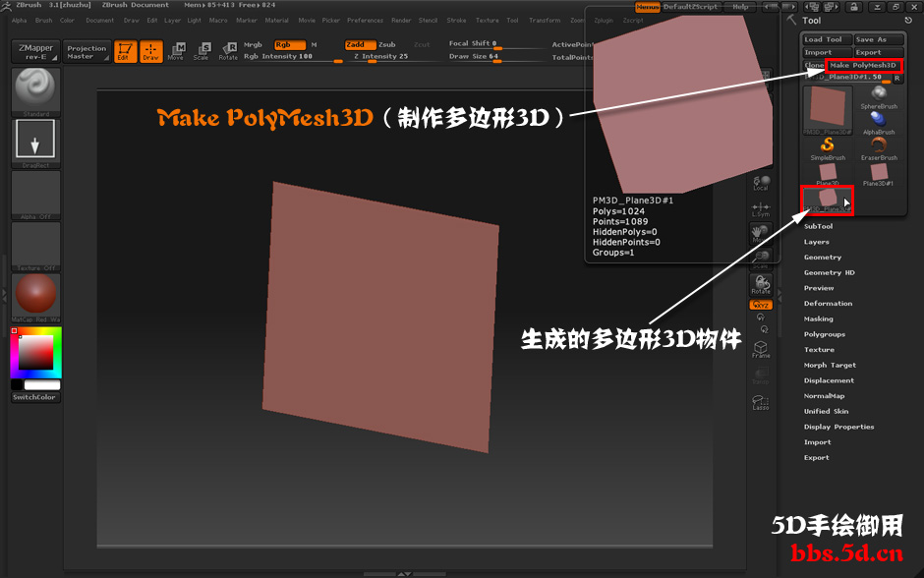Pick a color in the color picker square

coord(35,353)
